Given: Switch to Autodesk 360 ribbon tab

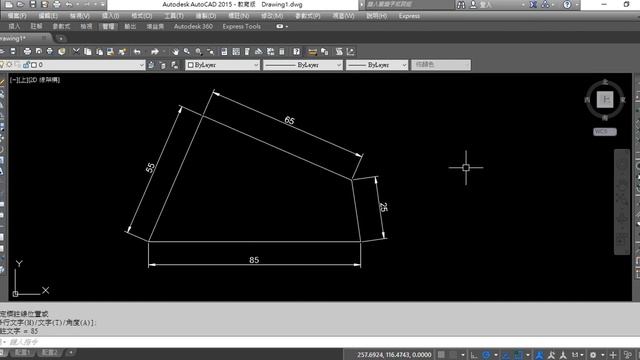Looking at the screenshot, I should click(193, 27).
